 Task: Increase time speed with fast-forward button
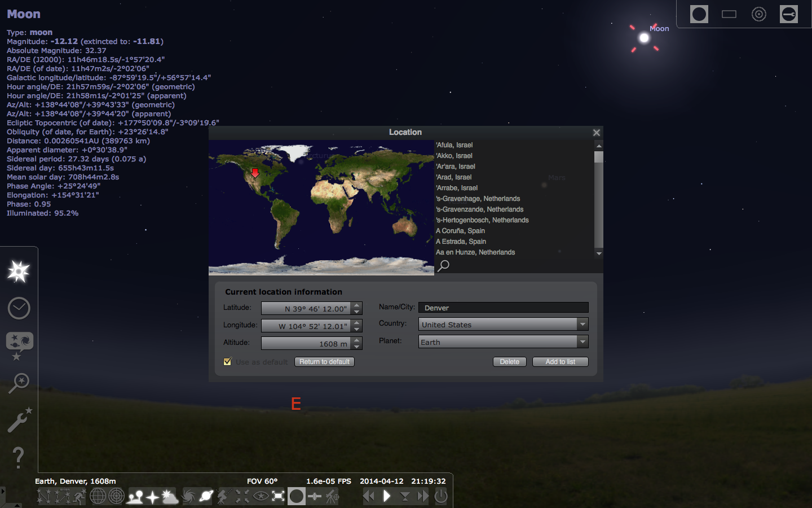point(423,496)
